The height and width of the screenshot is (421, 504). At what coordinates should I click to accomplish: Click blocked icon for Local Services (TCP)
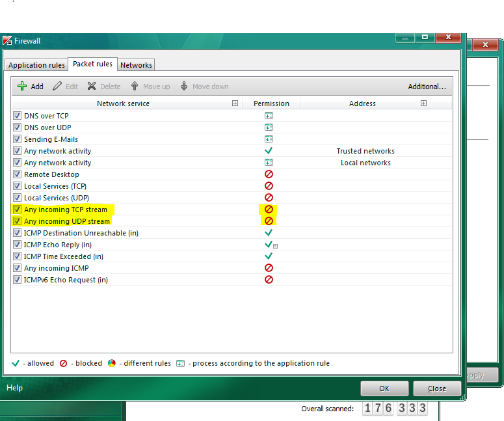point(269,186)
